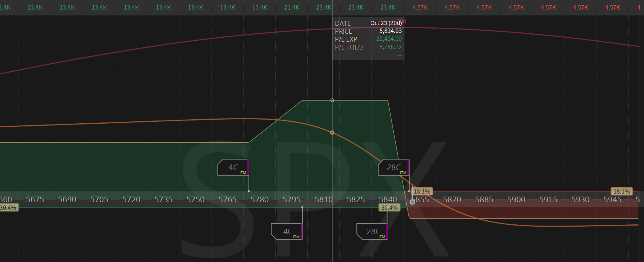Screen dimensions: 644x262
Task: Click the orange theoretical curve crosshair point
Action: (x=332, y=132)
